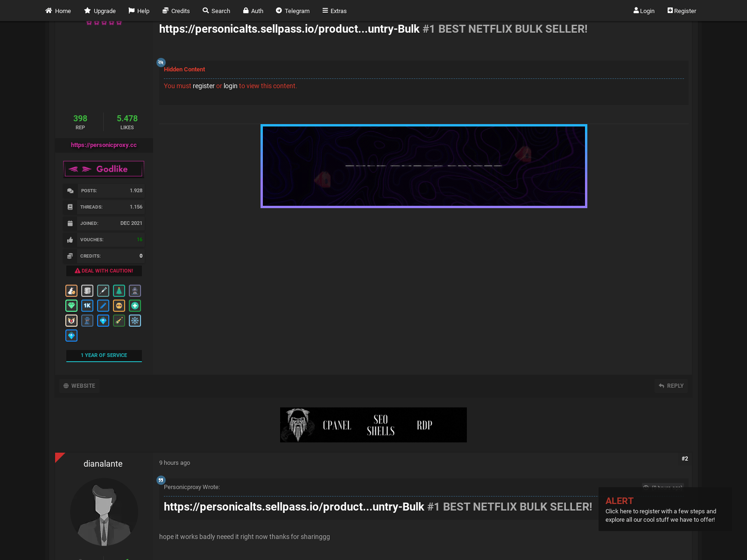View the sun with sunglasses badge
The height and width of the screenshot is (560, 747).
[x=119, y=306]
